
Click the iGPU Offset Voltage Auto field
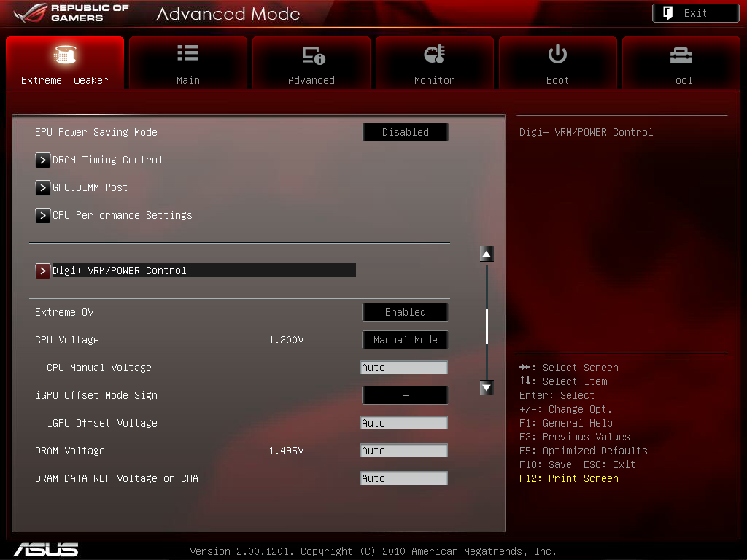(x=404, y=423)
